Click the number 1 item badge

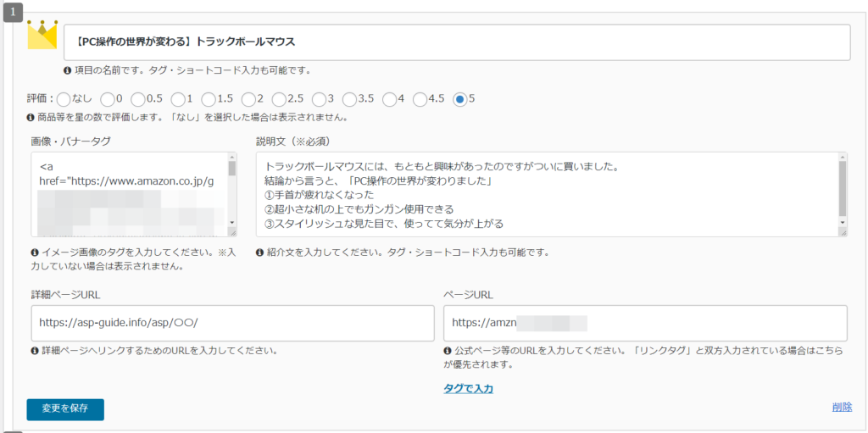point(14,13)
